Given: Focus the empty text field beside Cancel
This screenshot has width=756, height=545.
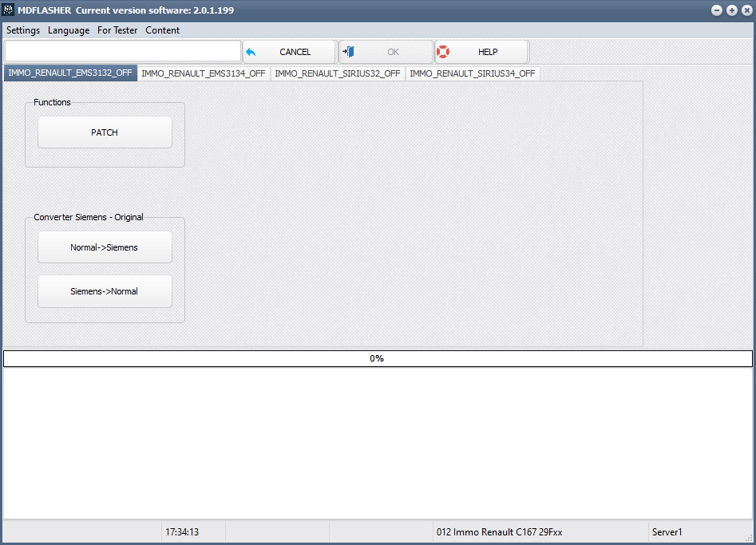Looking at the screenshot, I should tap(122, 51).
